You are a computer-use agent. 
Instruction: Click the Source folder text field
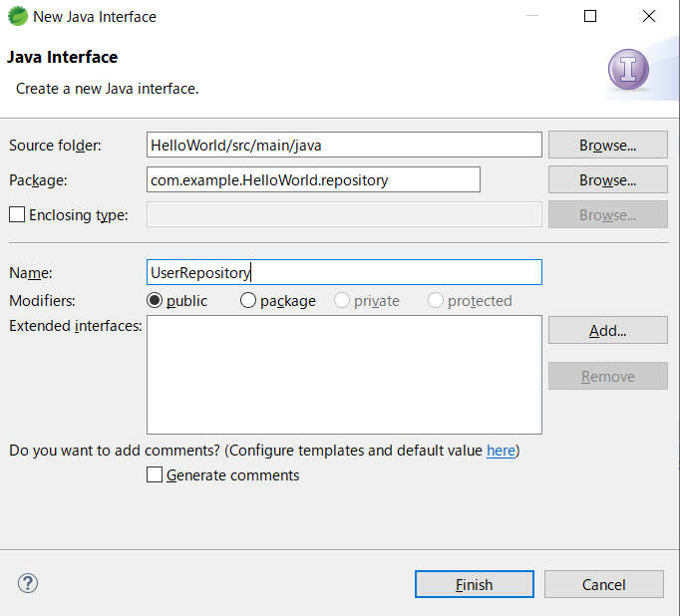(344, 145)
